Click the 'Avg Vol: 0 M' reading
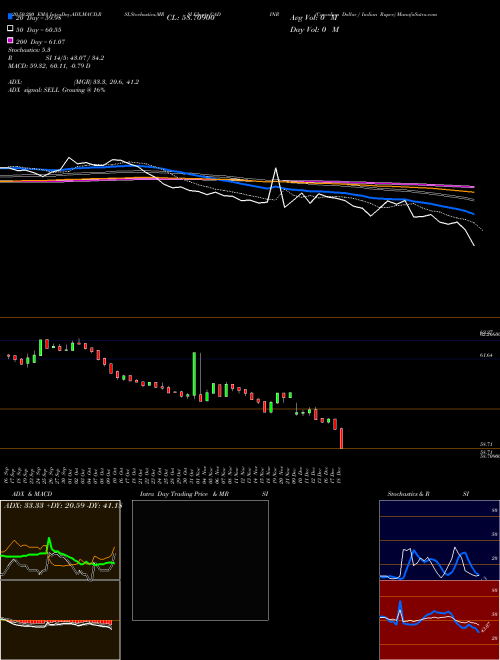The height and width of the screenshot is (660, 500). 314,18
